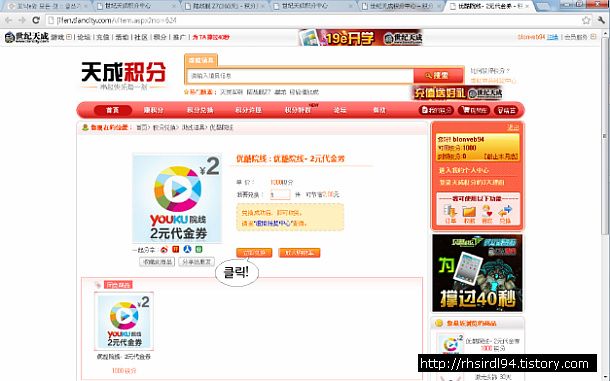Click the exchange quantity input field
Screen dimensions: 610x381
[280, 195]
